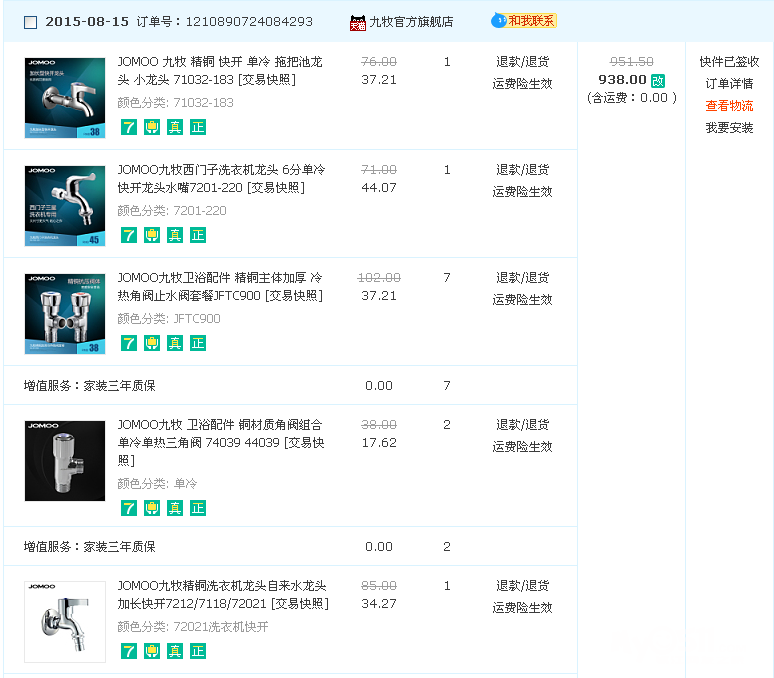Click the order total 938.00 amount
The width and height of the screenshot is (774, 678).
[x=622, y=80]
